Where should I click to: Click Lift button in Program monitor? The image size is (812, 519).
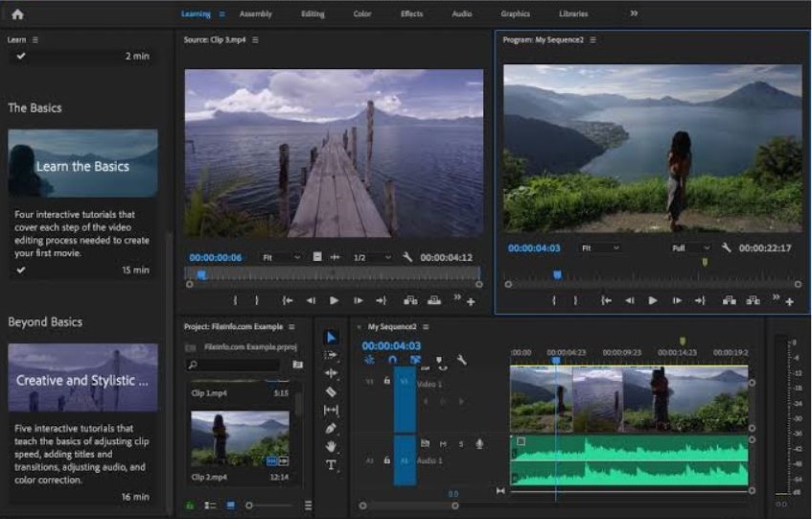(x=730, y=300)
